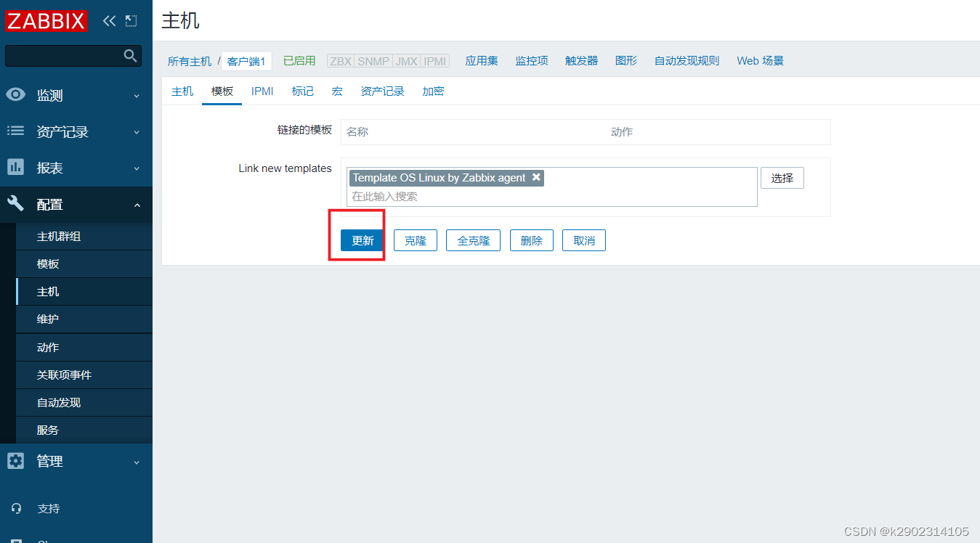Open 动作 in sidebar
Image resolution: width=980 pixels, height=543 pixels.
tap(84, 348)
